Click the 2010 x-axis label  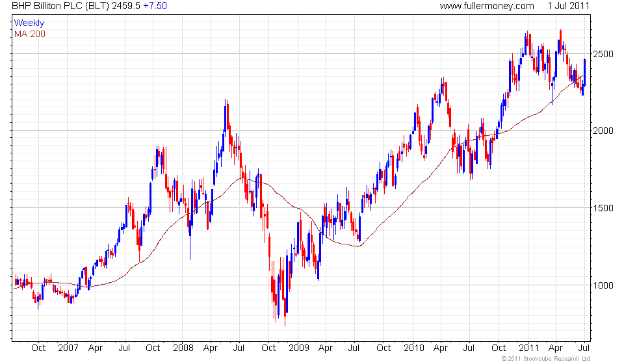point(414,348)
